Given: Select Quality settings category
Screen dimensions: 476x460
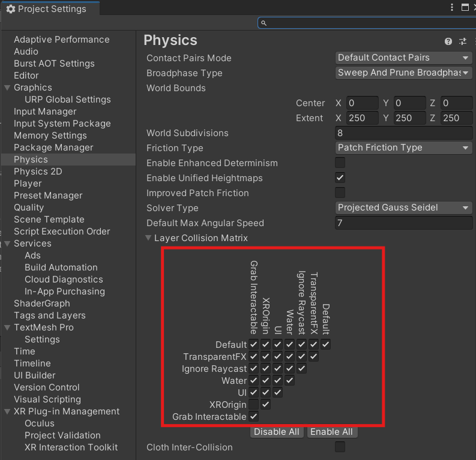Looking at the screenshot, I should [29, 208].
